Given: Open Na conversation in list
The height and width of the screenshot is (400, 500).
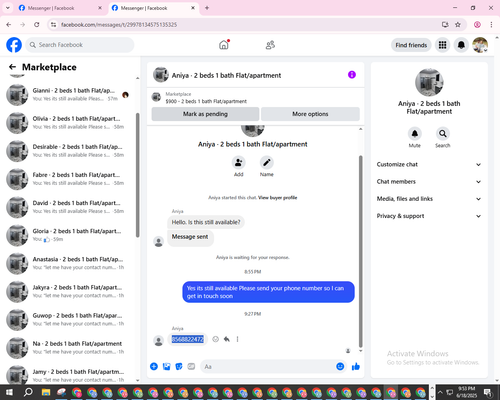Looking at the screenshot, I should [68, 348].
